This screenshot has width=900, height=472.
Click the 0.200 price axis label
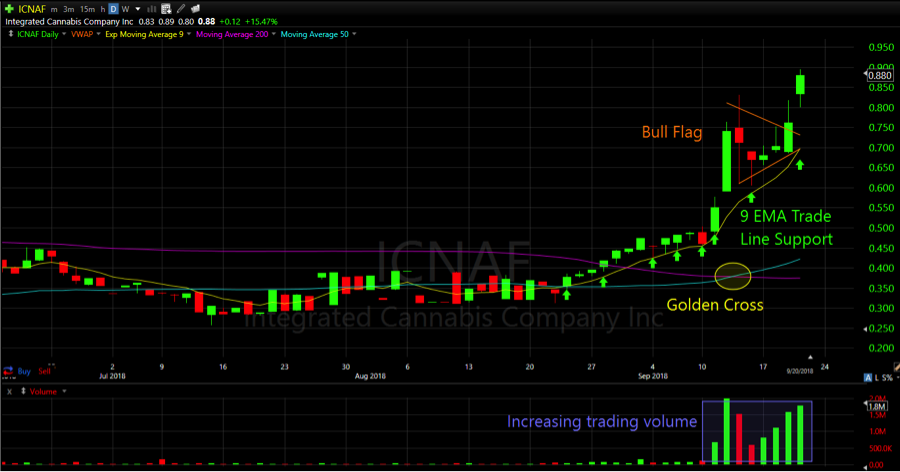[881, 348]
